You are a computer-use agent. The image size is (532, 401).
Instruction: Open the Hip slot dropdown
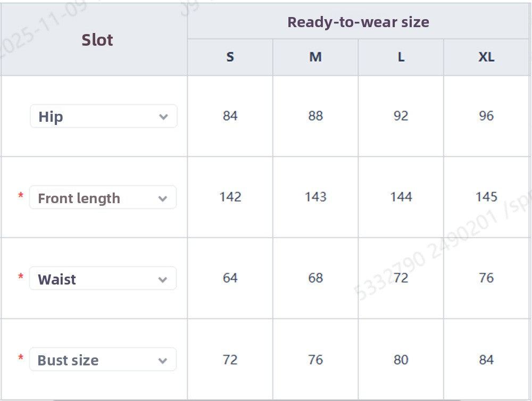(x=104, y=116)
